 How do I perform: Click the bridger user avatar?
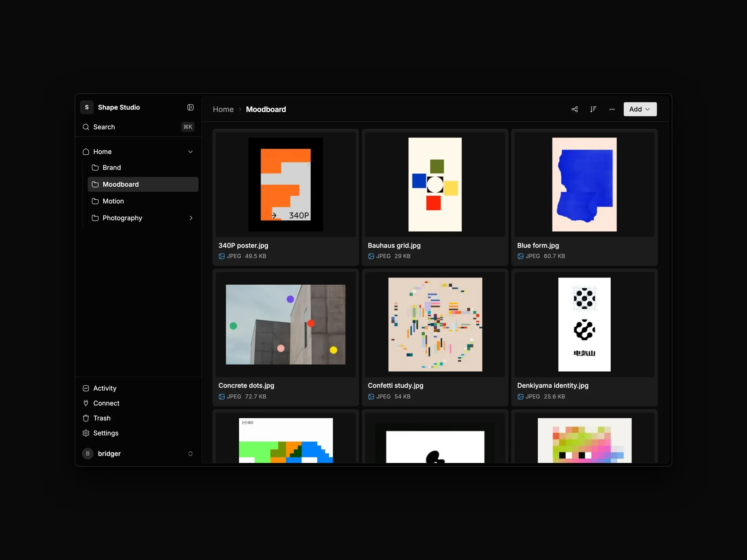click(88, 453)
